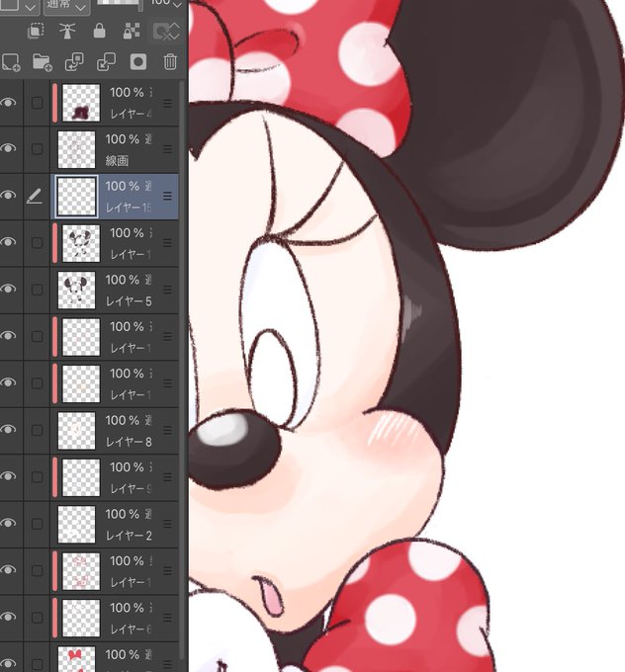Select the レイヤー8 layer name
The image size is (625, 672).
tap(129, 442)
